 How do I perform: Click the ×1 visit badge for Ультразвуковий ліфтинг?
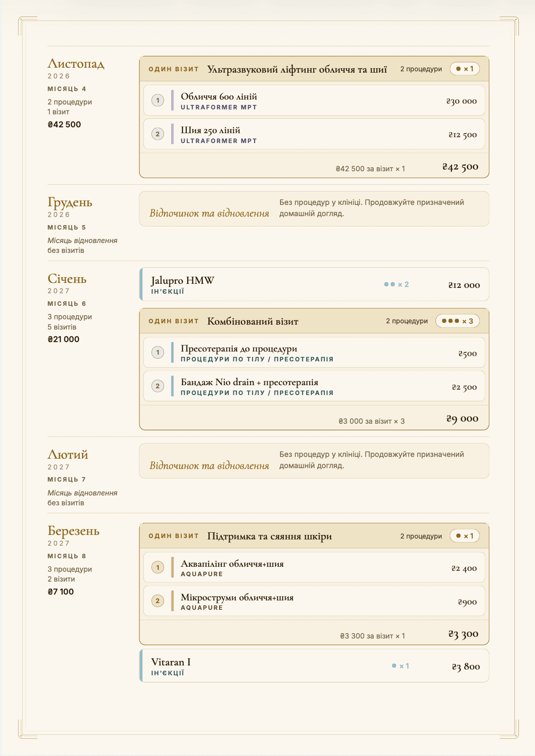[x=465, y=69]
